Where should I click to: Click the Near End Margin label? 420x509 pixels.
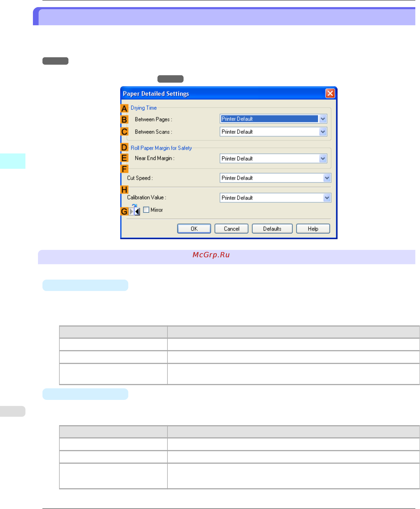(155, 158)
